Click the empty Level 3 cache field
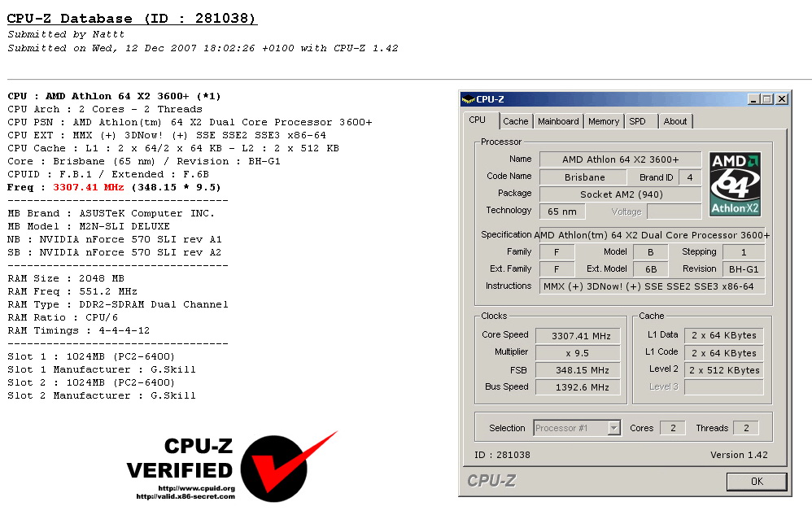Image resolution: width=812 pixels, height=515 pixels. [x=724, y=387]
